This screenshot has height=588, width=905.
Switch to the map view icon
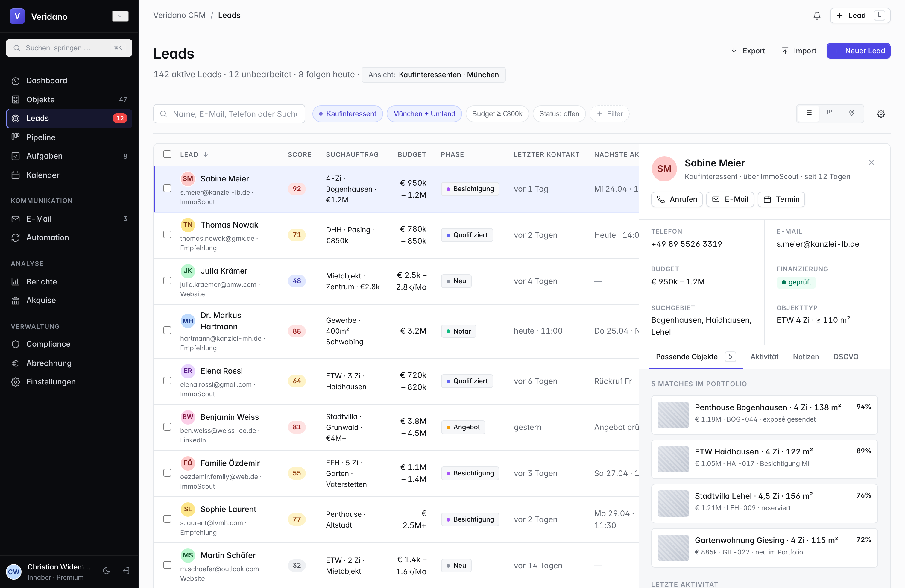(x=851, y=113)
